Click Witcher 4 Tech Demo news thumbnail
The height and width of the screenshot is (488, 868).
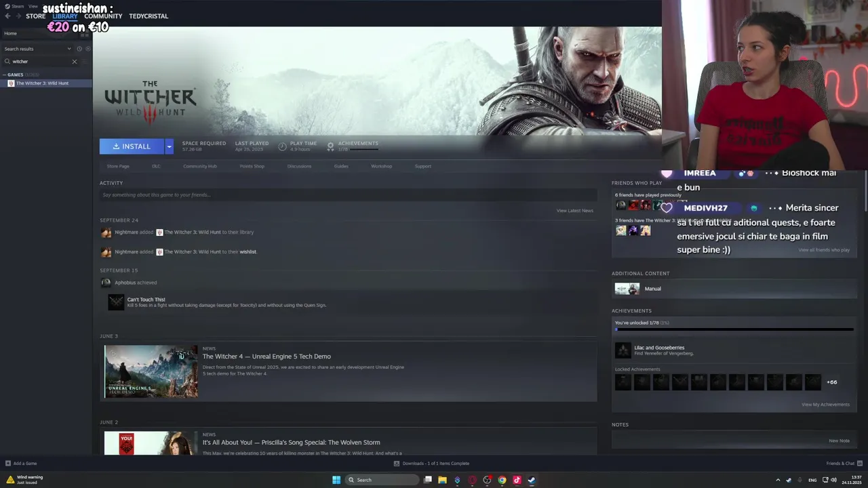pyautogui.click(x=151, y=371)
